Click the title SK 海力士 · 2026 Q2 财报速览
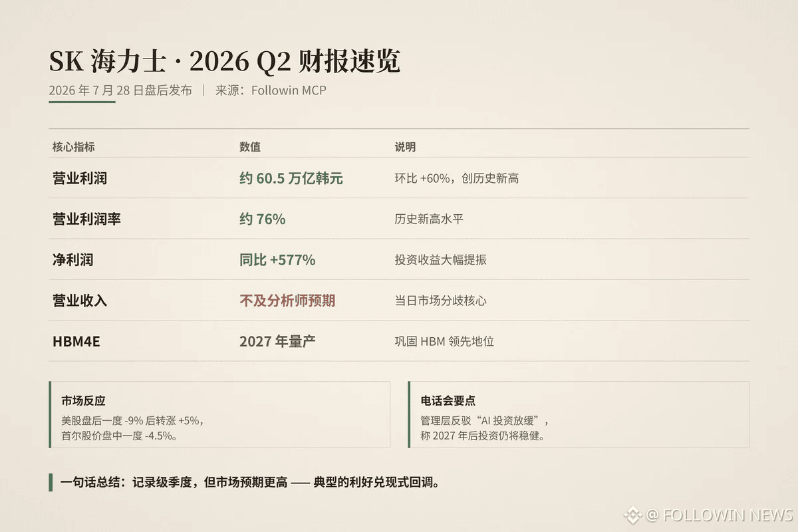Screen dimensions: 798x532 point(225,62)
